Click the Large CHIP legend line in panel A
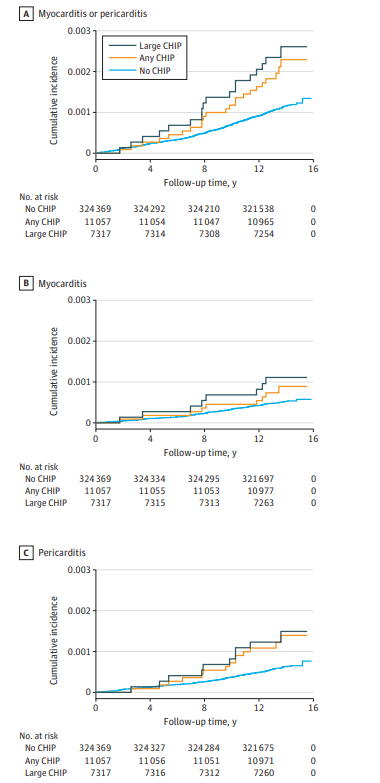 (x=121, y=44)
